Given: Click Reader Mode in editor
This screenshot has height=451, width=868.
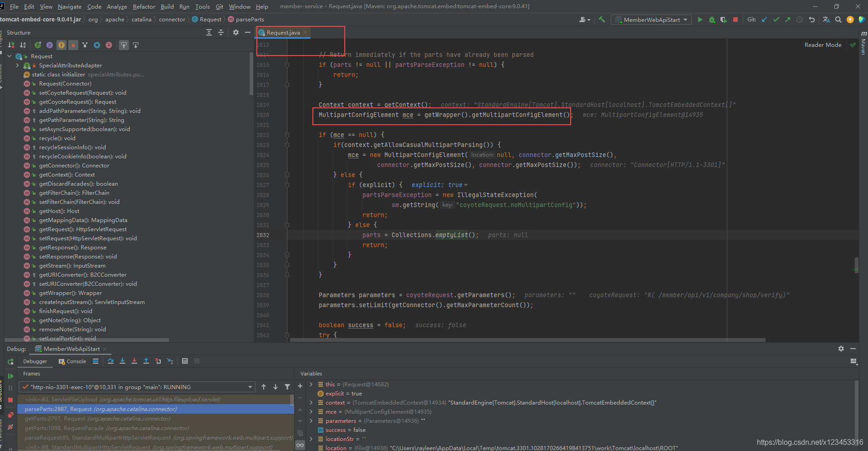Looking at the screenshot, I should 823,45.
